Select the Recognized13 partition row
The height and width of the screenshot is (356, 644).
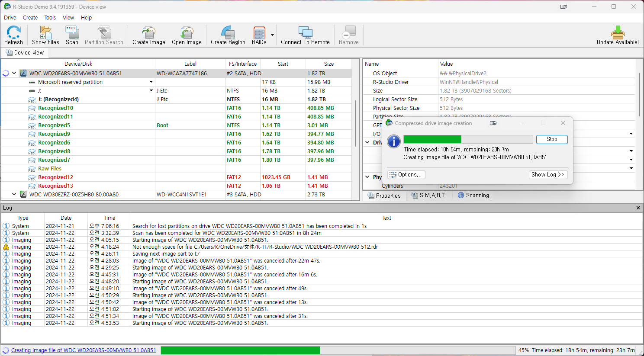click(177, 186)
